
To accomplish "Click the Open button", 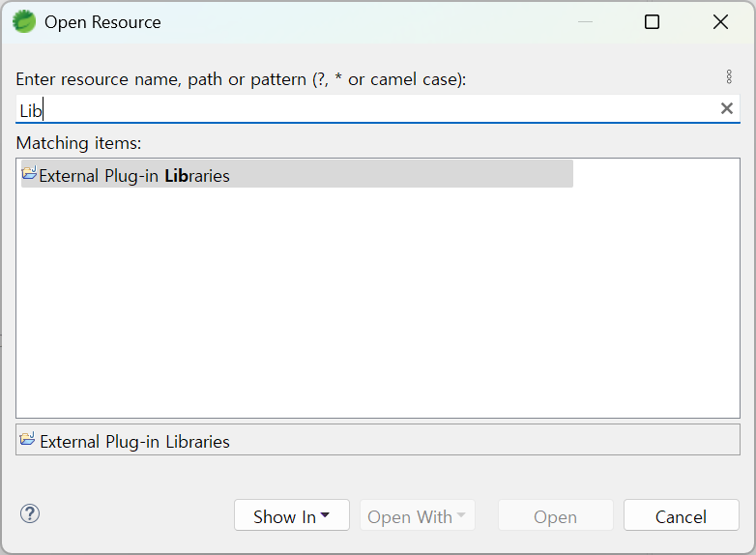I will (x=556, y=515).
